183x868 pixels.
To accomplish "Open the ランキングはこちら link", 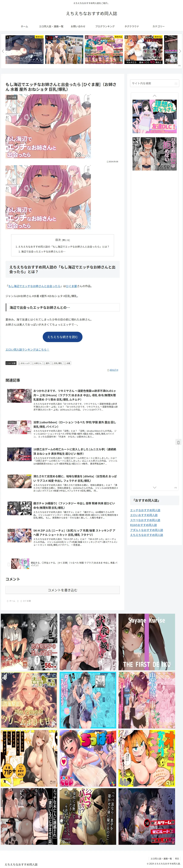I will tap(27, 349).
